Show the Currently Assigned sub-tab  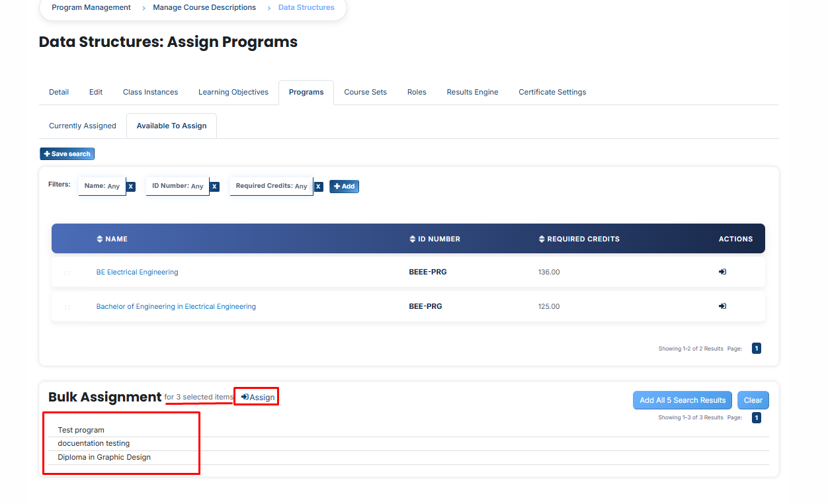coord(83,126)
